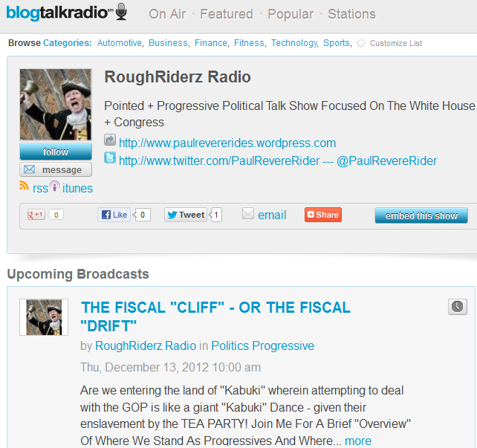477x448 pixels.
Task: Open the iTunes podcast icon
Action: [x=54, y=186]
